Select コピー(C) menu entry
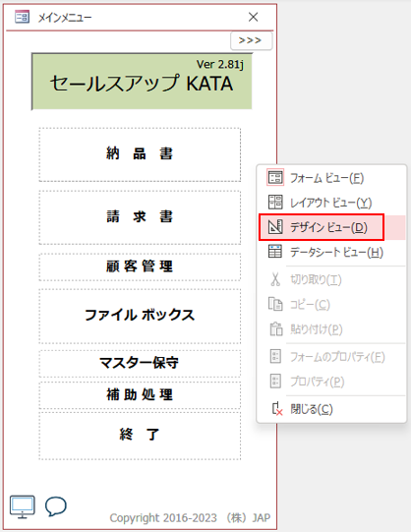This screenshot has height=532, width=411. (331, 304)
